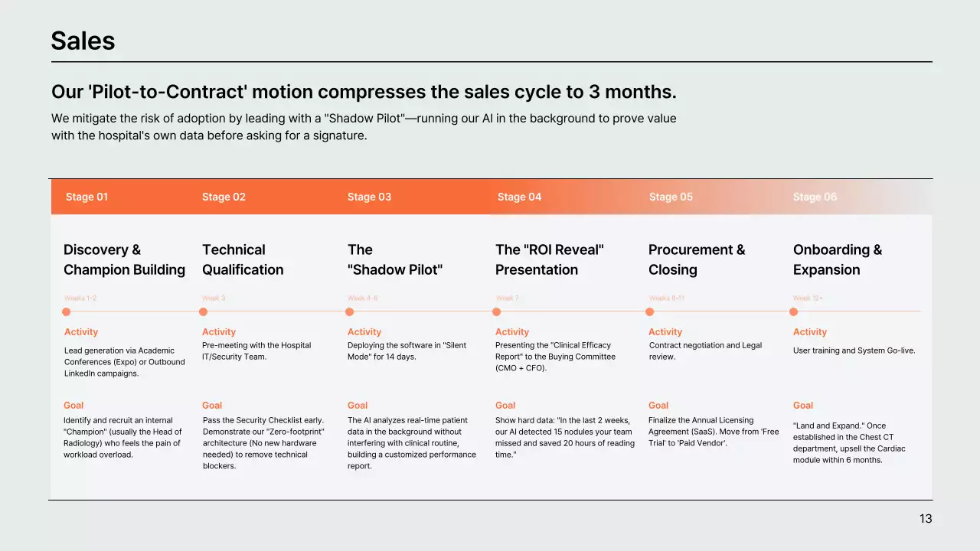The image size is (980, 551).
Task: Click the "Sales" slide title
Action: pyautogui.click(x=83, y=41)
